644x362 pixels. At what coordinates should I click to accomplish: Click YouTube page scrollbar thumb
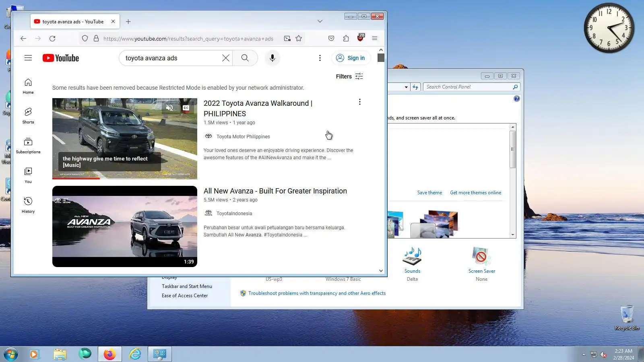pyautogui.click(x=381, y=58)
